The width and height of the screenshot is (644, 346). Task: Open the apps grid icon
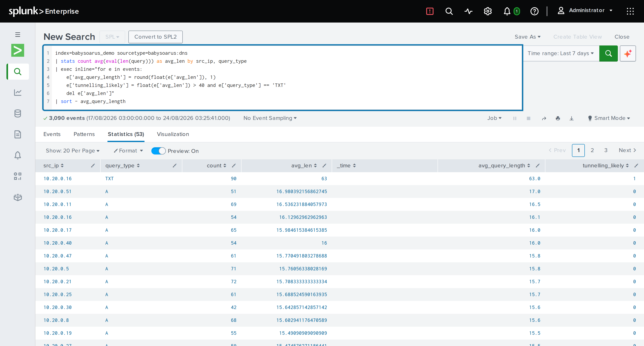pyautogui.click(x=630, y=11)
